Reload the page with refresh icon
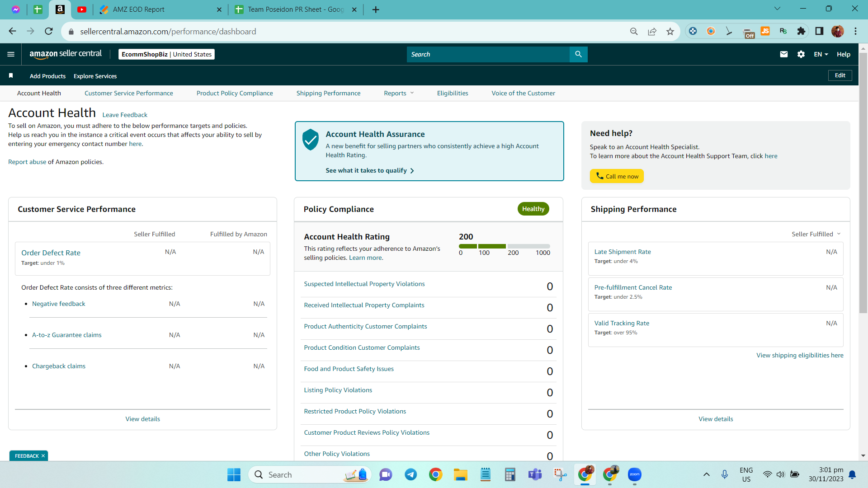This screenshot has height=488, width=868. [49, 31]
